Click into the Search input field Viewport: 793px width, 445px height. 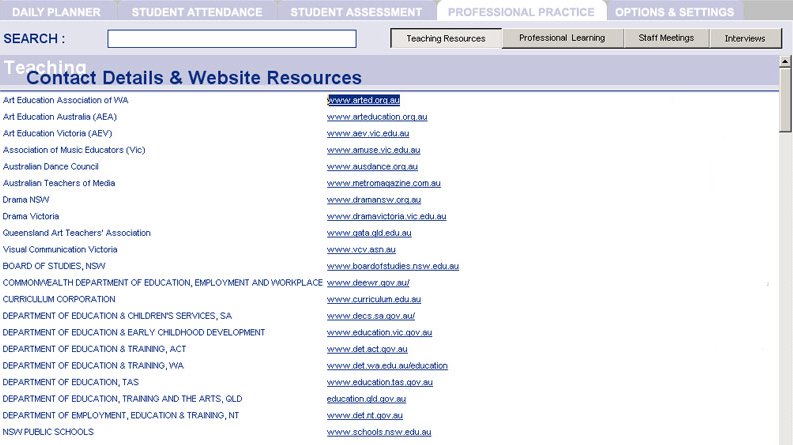point(232,39)
